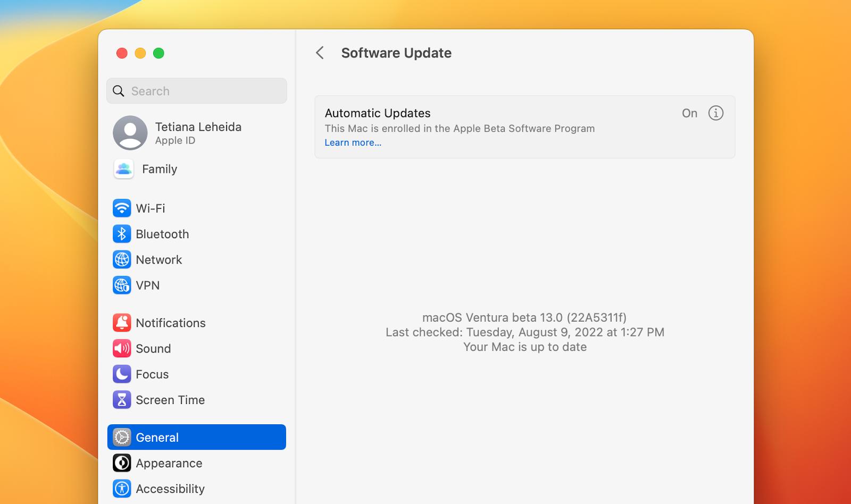Close the System Settings window
Image resolution: width=851 pixels, height=504 pixels.
point(122,53)
